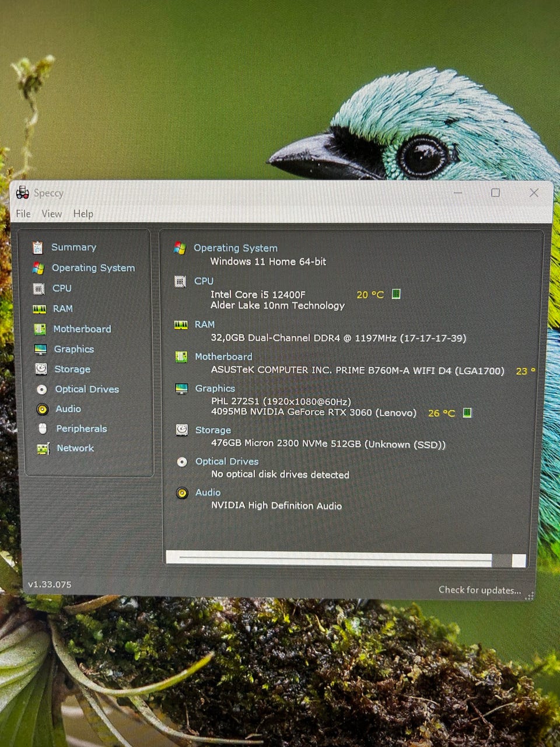Switch to Audio in sidebar
Screen dimensions: 560x747
(x=68, y=409)
